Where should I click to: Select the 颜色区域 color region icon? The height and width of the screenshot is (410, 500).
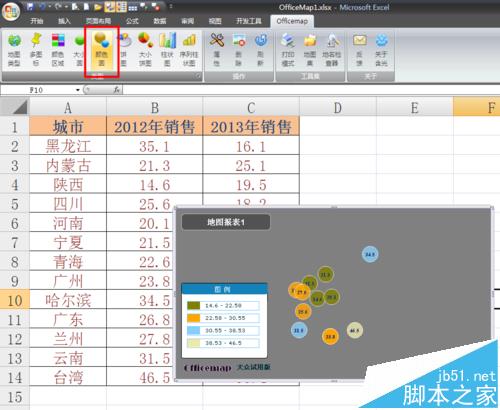[58, 50]
